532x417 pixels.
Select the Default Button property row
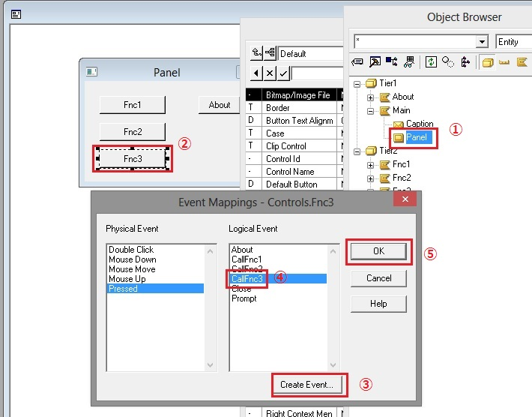(x=294, y=184)
